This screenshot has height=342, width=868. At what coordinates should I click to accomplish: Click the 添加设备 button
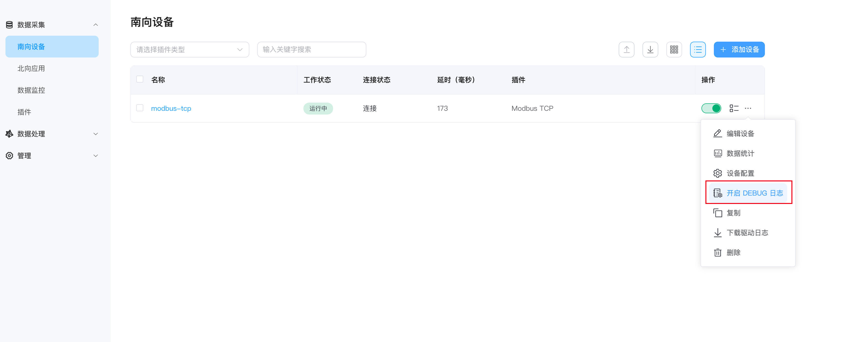click(x=739, y=50)
